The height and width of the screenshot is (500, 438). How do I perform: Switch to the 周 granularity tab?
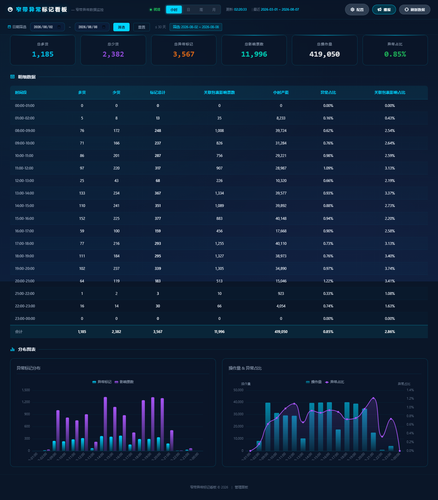[201, 10]
